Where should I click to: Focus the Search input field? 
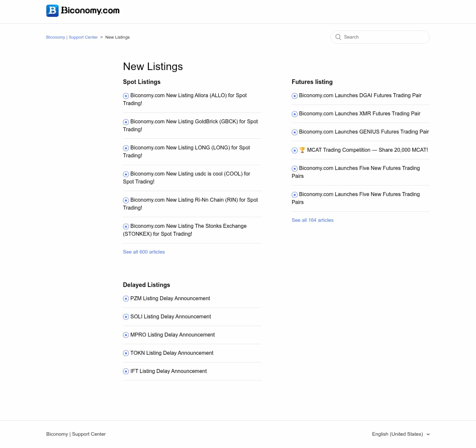[380, 37]
